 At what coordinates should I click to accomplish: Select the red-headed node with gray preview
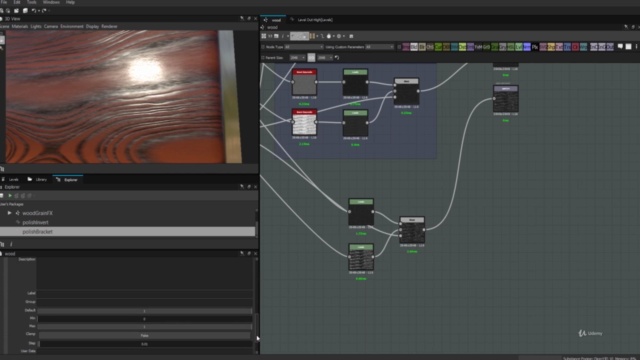[x=304, y=82]
